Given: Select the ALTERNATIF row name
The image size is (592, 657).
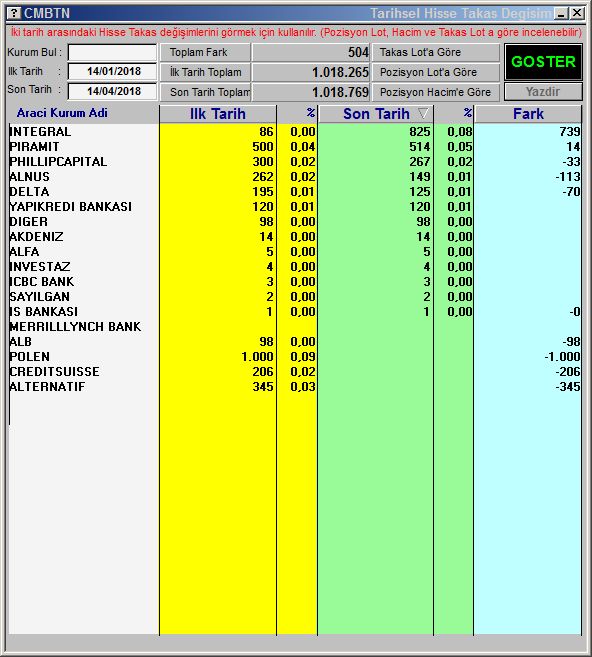Looking at the screenshot, I should coord(47,387).
